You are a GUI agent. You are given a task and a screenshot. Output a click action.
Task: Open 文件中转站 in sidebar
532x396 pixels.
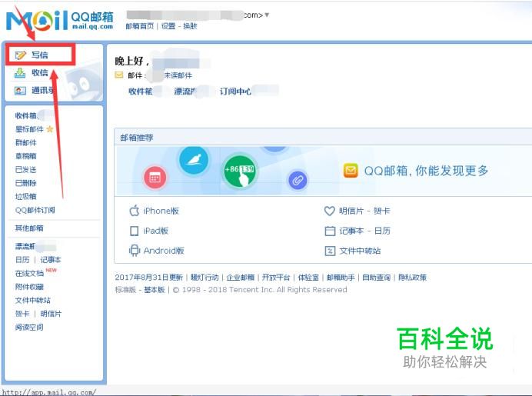pos(32,301)
